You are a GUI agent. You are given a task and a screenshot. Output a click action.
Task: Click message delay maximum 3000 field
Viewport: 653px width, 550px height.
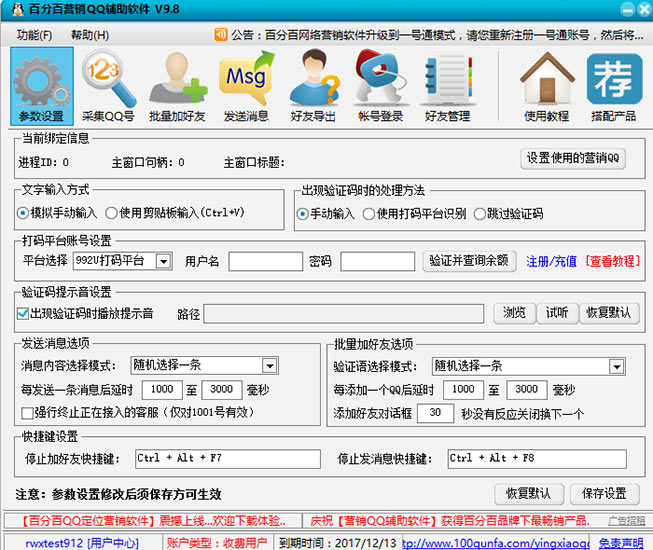(222, 390)
